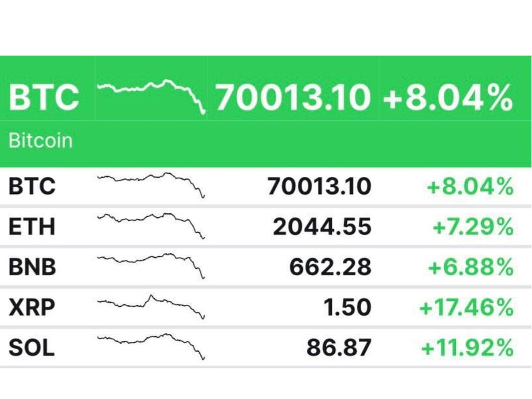Click the SOL price 86.87

click(339, 348)
